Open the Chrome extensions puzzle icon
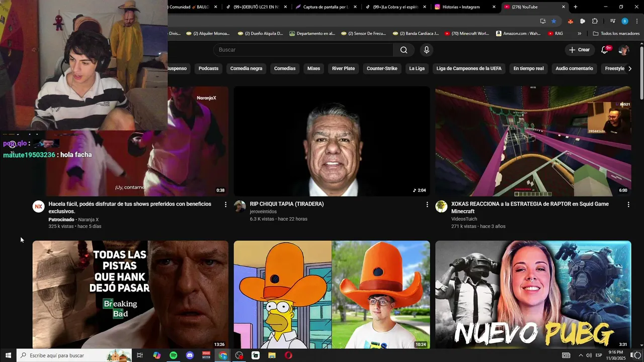Viewport: 644px width, 362px height. [595, 21]
